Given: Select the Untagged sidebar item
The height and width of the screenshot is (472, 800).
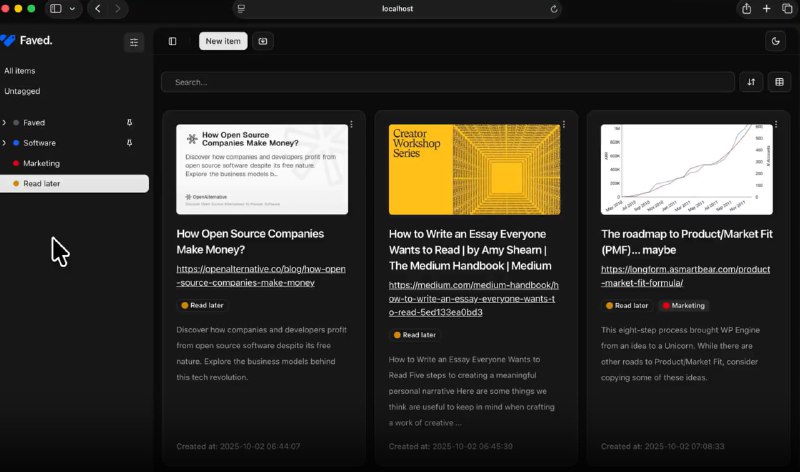Looking at the screenshot, I should click(x=22, y=91).
